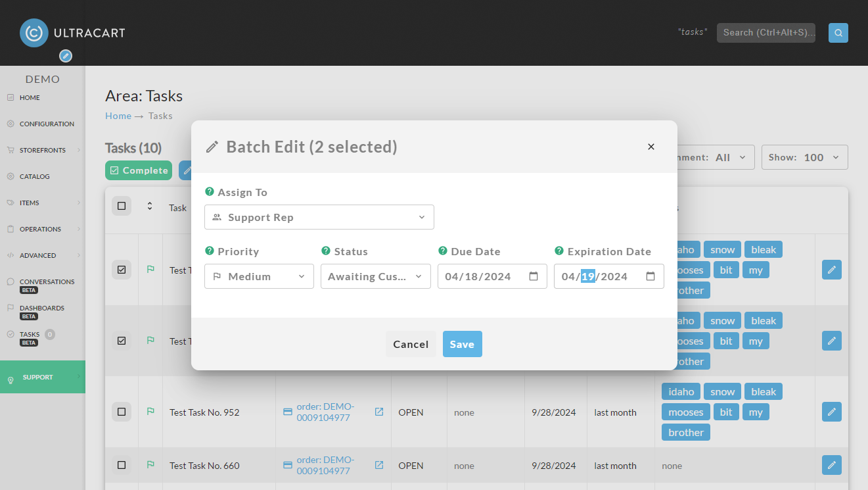Click the "tasks" recent search text
868x490 pixels.
click(693, 32)
